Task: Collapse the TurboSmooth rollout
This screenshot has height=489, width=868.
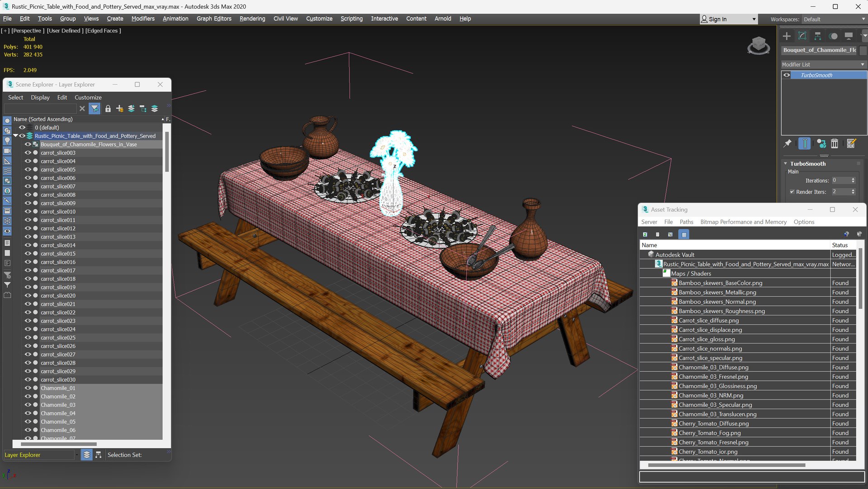Action: click(x=786, y=164)
